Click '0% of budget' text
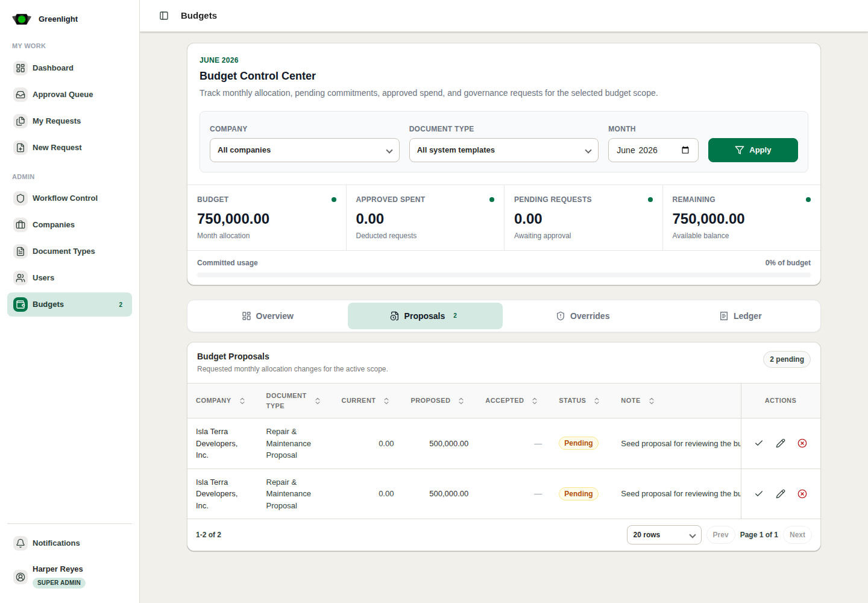The height and width of the screenshot is (603, 868). (x=788, y=263)
